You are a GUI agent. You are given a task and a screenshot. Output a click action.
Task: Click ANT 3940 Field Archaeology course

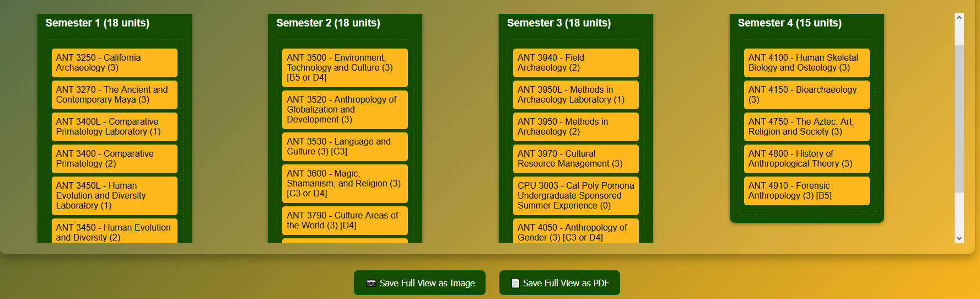coord(575,63)
